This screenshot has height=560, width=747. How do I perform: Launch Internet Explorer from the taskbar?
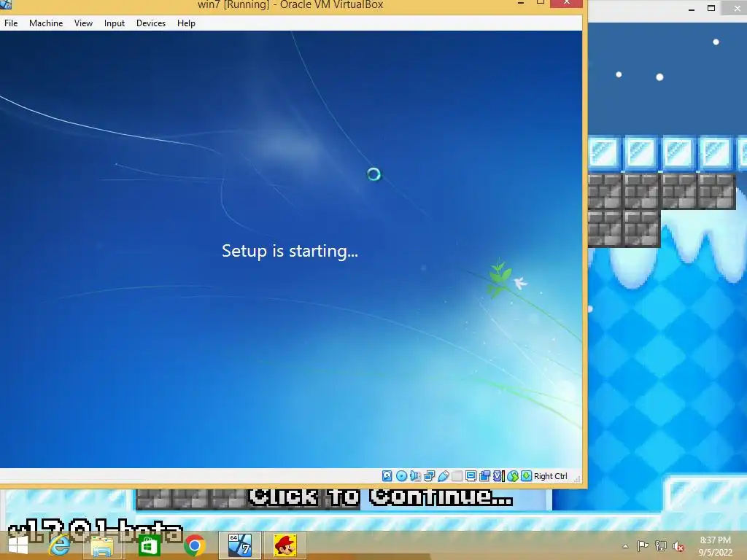tap(59, 545)
